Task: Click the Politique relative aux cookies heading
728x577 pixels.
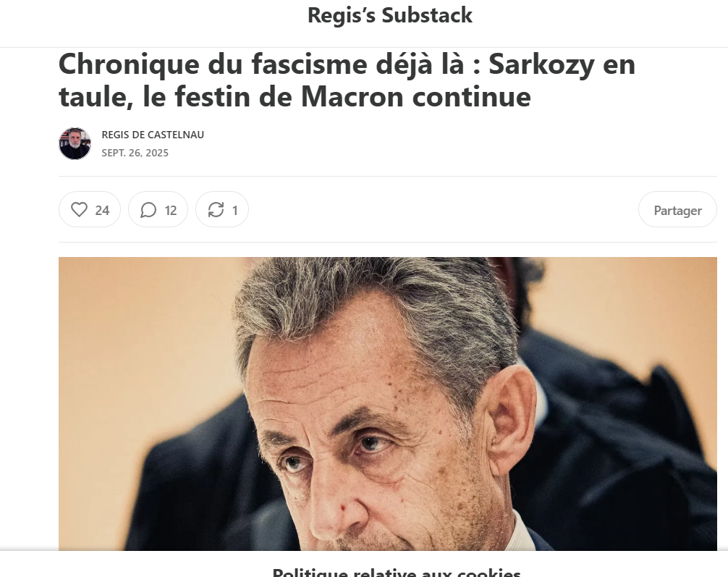Action: tap(397, 572)
